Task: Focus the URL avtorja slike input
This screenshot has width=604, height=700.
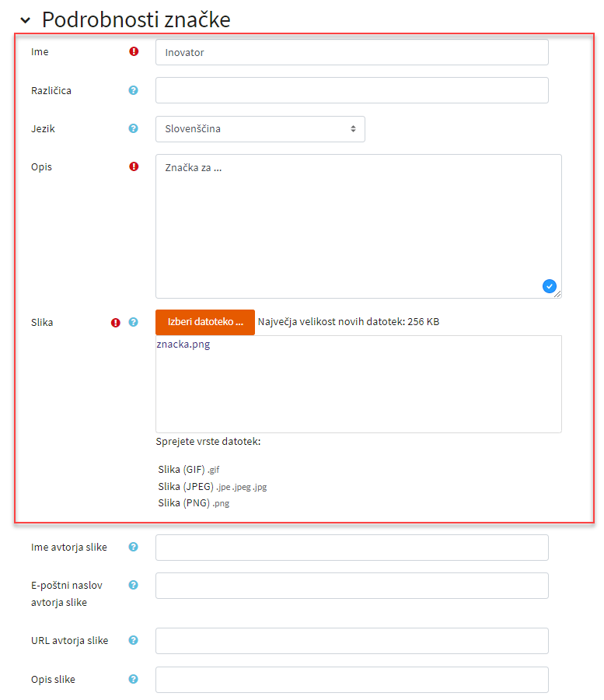Action: [352, 641]
